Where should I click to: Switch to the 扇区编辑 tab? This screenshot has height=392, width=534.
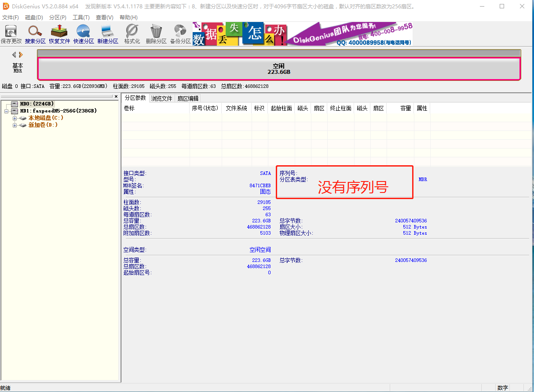pyautogui.click(x=188, y=98)
